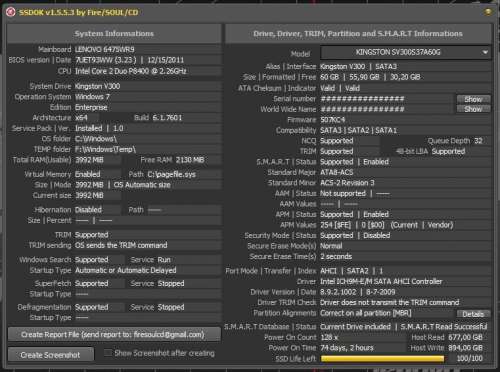Click Queue Depth value 32
The width and height of the screenshot is (500, 372).
[x=478, y=141]
